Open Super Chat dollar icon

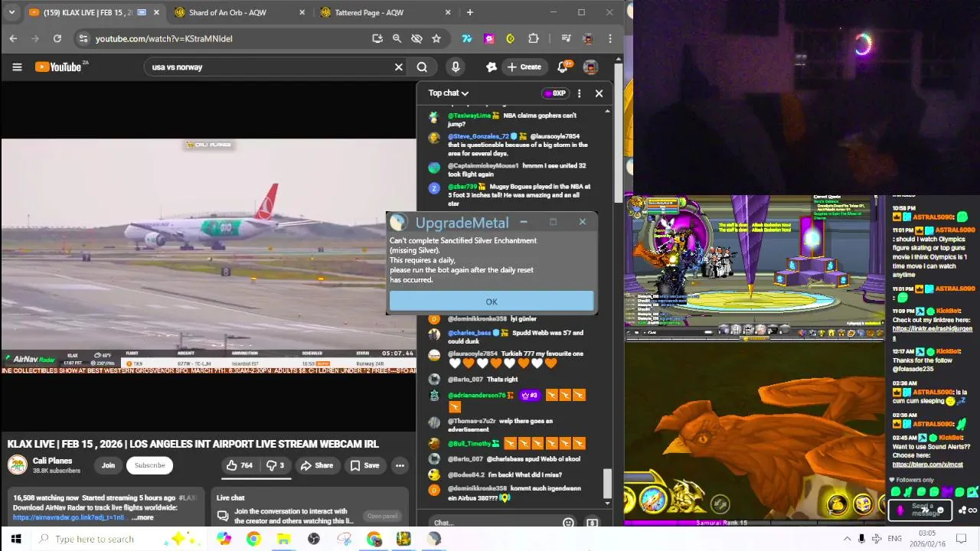coord(592,523)
